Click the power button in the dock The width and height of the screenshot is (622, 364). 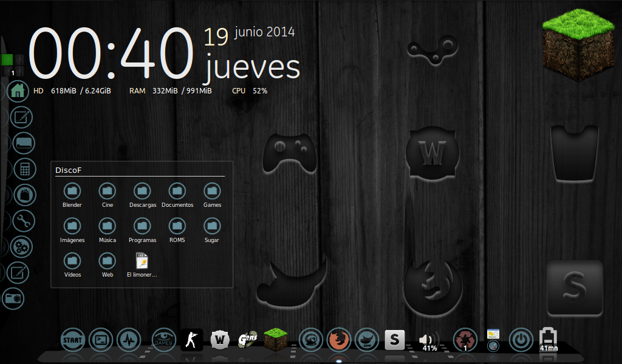click(x=521, y=340)
